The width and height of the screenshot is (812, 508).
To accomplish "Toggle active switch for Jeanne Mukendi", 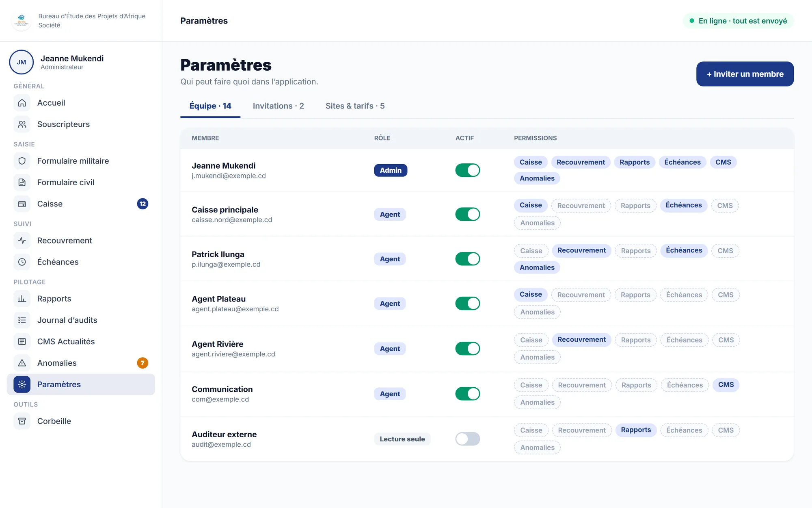I will pos(467,170).
